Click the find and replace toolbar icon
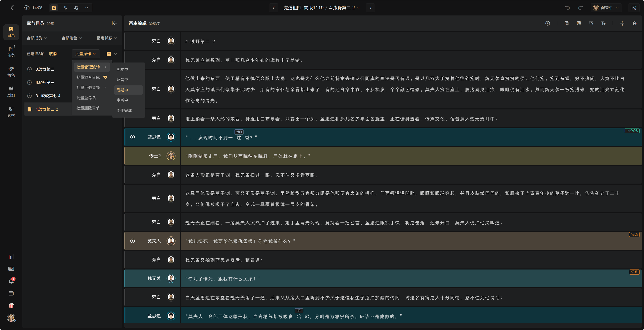This screenshot has height=330, width=644. pyautogui.click(x=591, y=23)
